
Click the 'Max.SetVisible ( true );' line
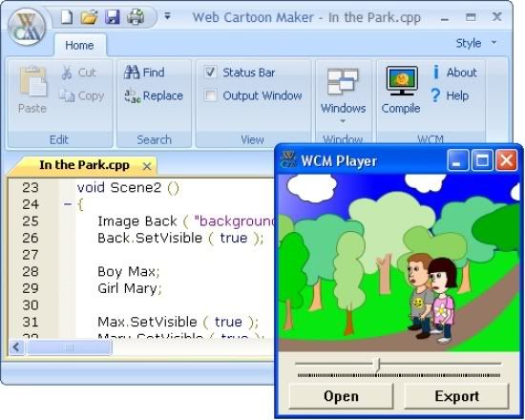[x=178, y=322]
